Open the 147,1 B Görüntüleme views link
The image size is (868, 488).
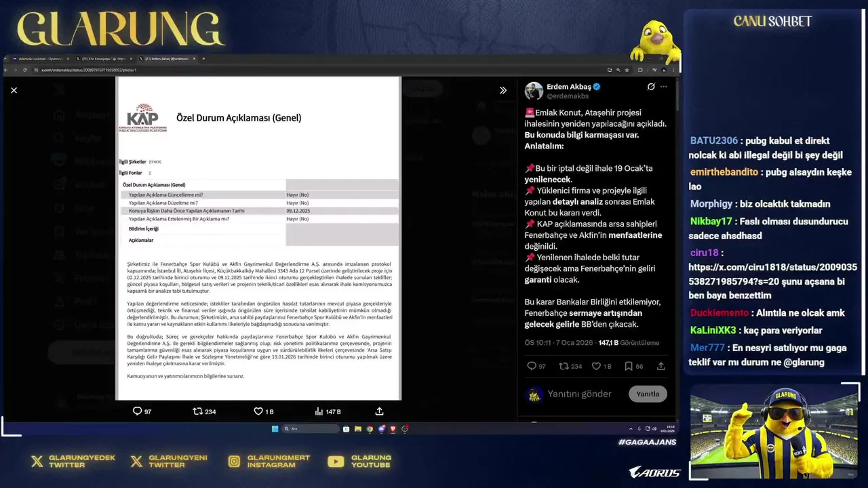click(x=628, y=343)
